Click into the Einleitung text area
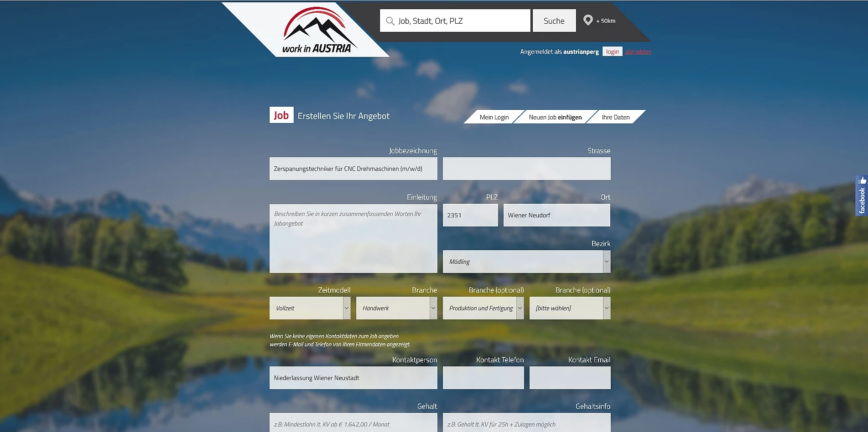 (353, 238)
